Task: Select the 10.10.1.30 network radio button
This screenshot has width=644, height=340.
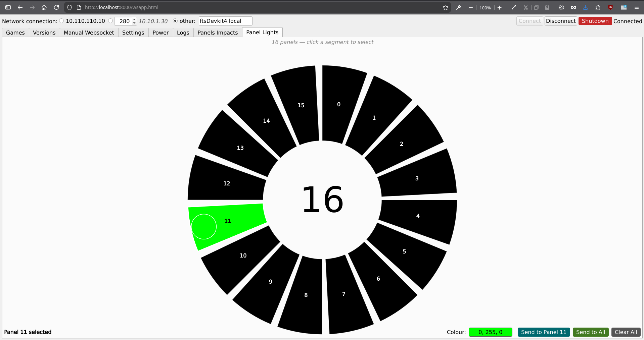Action: pos(110,21)
